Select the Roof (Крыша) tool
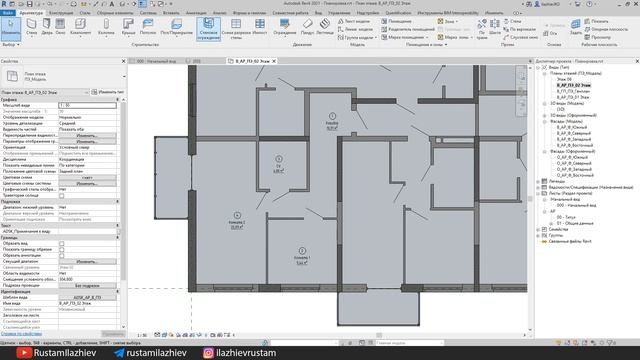The height and width of the screenshot is (360, 640). (128, 27)
